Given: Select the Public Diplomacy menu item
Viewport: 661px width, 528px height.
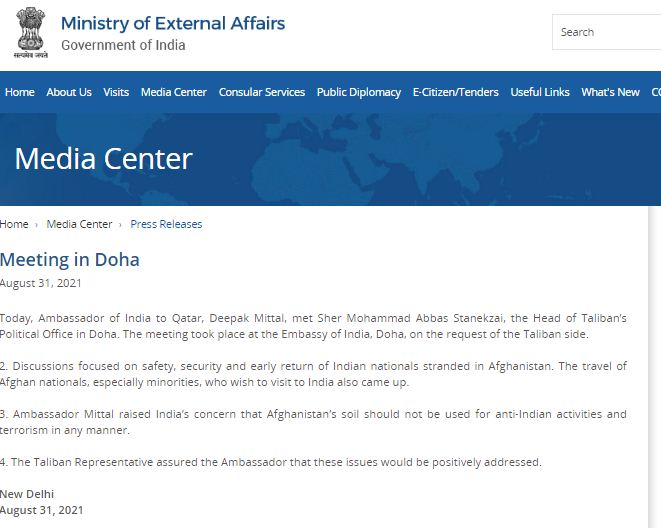Looking at the screenshot, I should [x=359, y=92].
